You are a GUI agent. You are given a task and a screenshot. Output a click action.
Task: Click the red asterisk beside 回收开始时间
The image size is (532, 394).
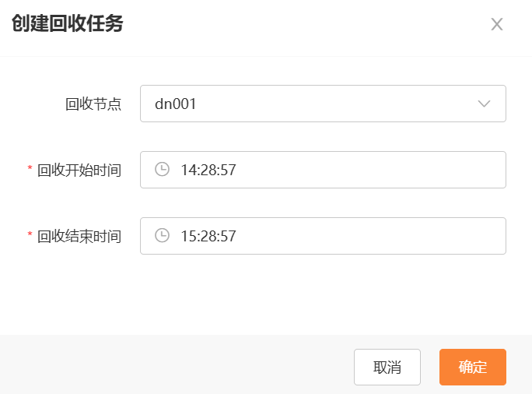tap(30, 167)
